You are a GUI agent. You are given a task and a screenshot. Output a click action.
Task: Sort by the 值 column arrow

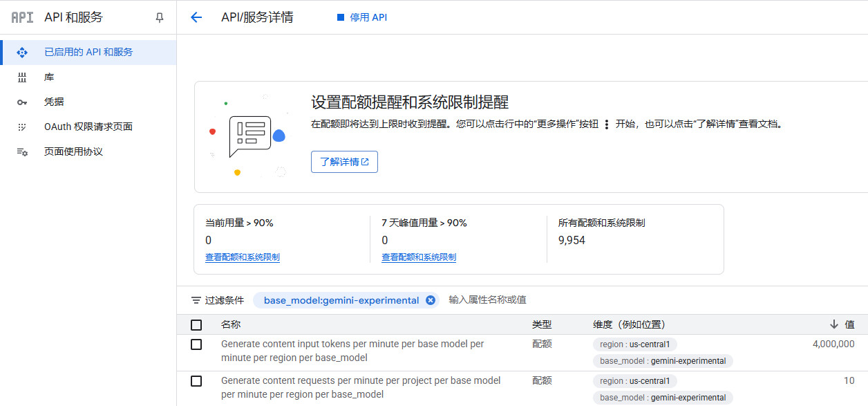[x=834, y=325]
